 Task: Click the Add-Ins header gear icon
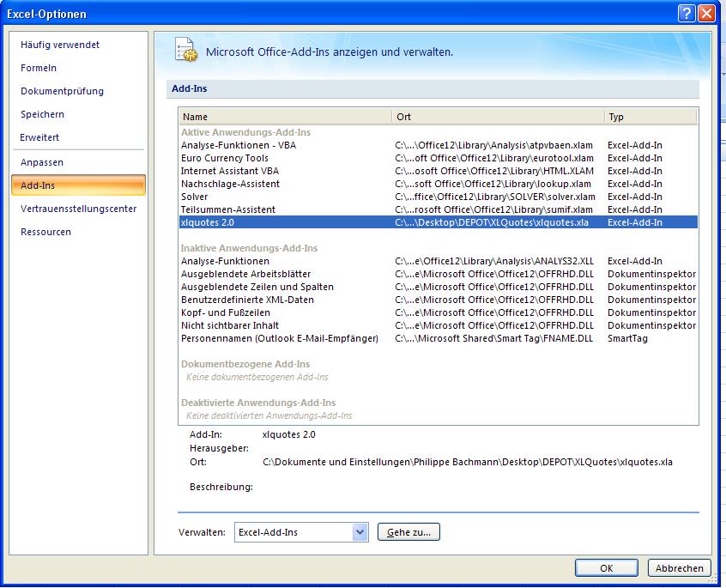point(185,51)
